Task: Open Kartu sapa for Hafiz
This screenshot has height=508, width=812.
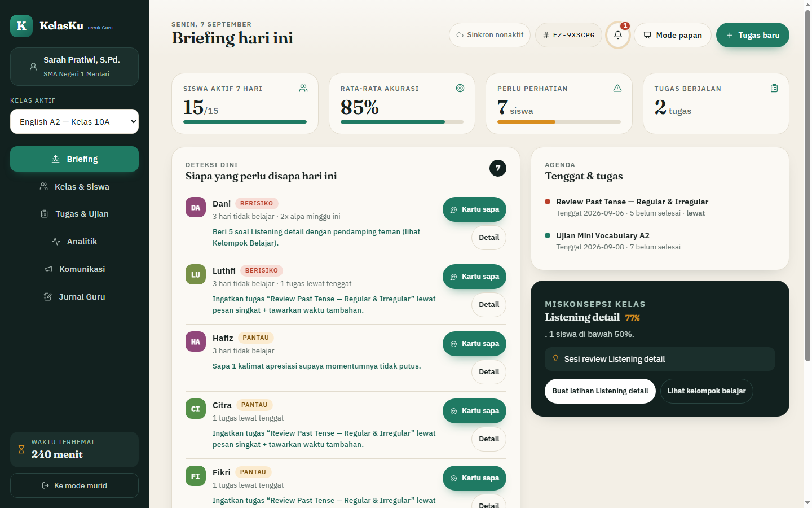Action: coord(474,344)
